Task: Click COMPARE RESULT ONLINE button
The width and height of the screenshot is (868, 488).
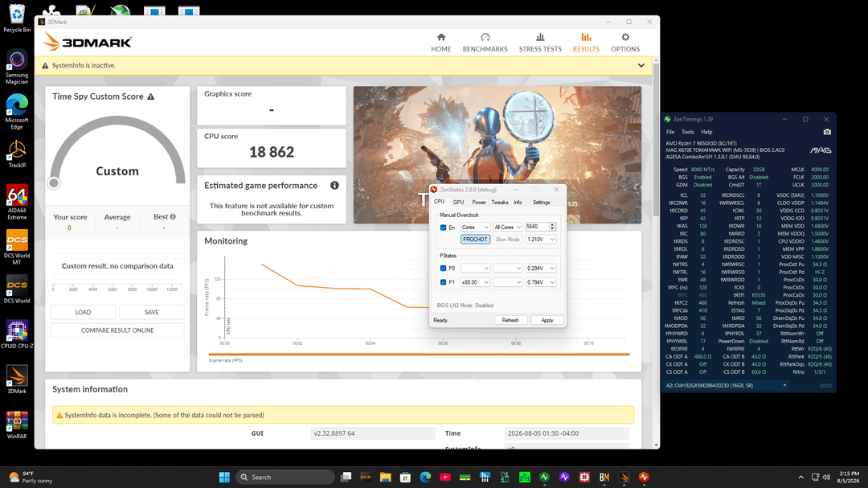Action: 117,330
